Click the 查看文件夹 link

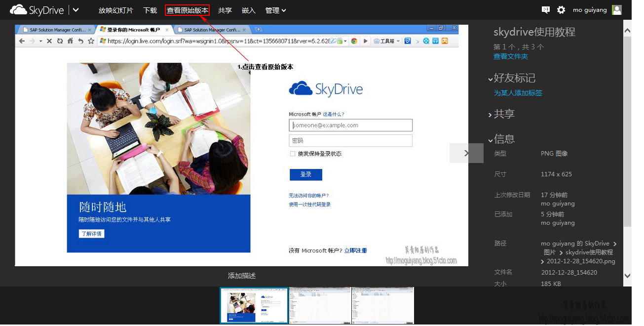point(511,56)
